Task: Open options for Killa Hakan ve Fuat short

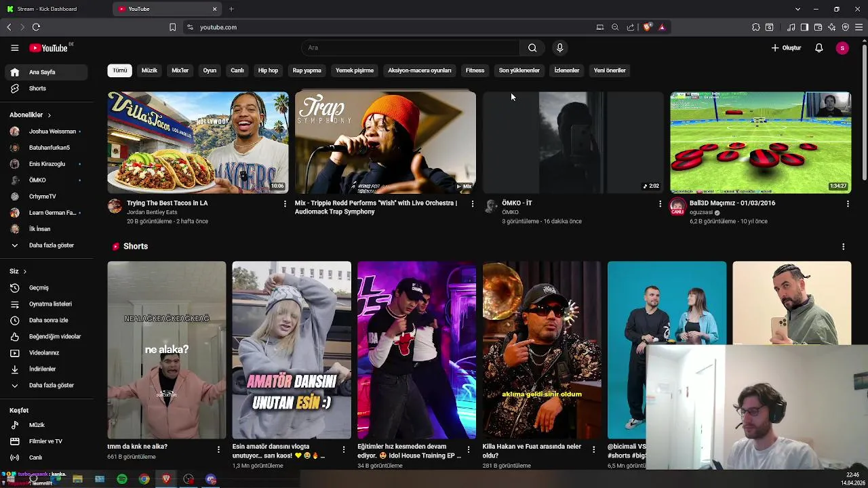Action: (593, 449)
